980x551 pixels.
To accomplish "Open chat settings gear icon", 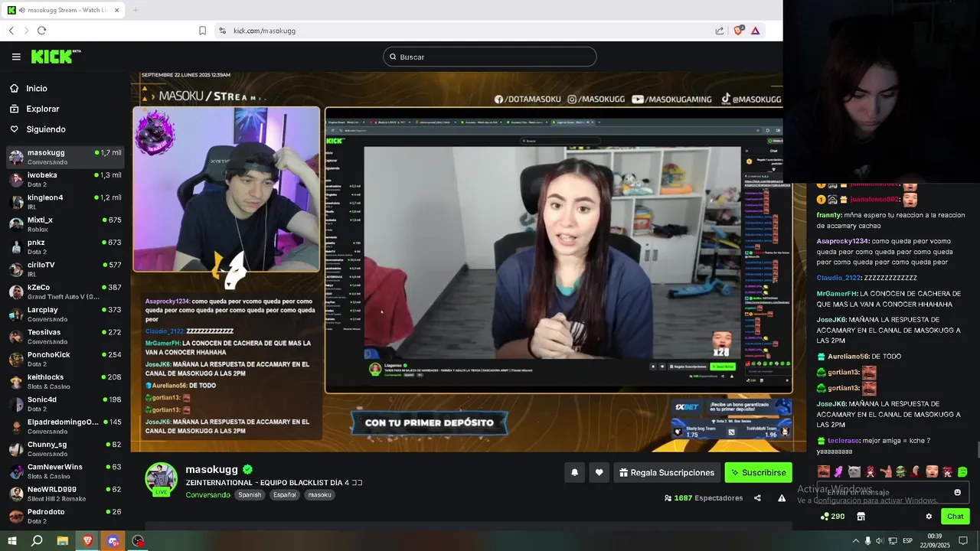I will tap(929, 517).
